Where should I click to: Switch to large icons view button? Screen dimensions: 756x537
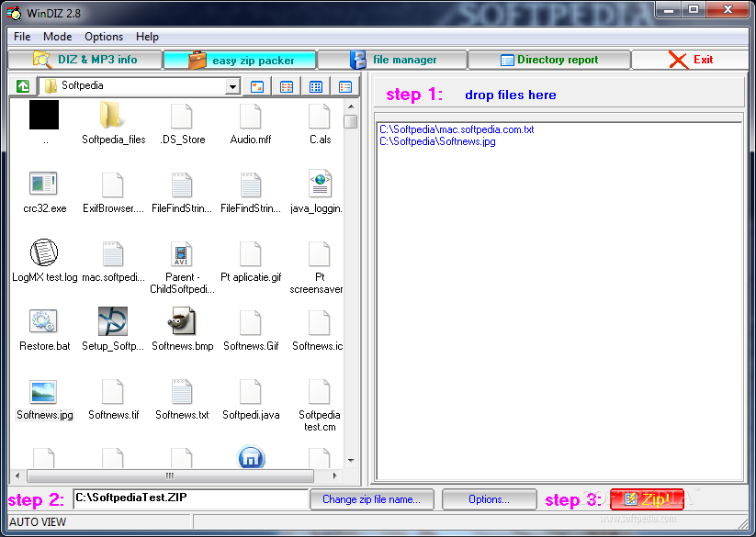257,86
